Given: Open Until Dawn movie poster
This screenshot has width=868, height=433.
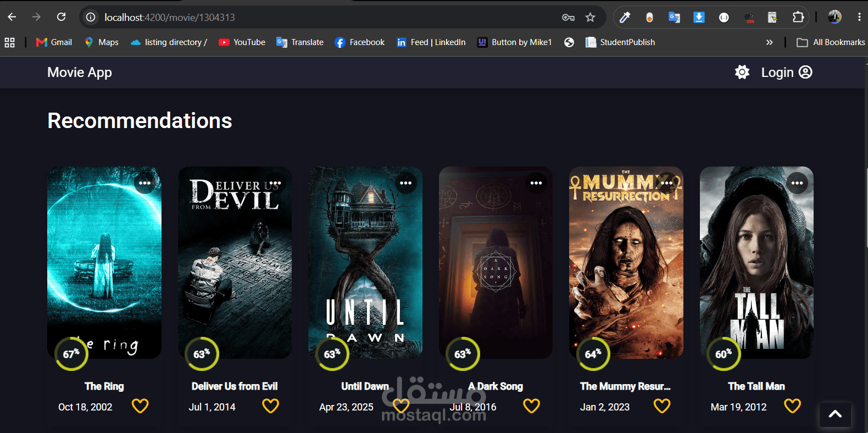Looking at the screenshot, I should pos(365,263).
